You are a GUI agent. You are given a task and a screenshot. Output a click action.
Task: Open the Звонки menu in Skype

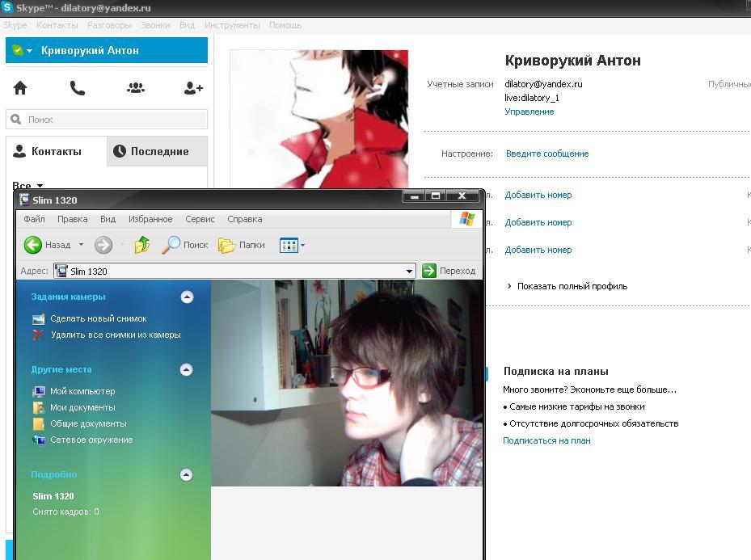click(x=155, y=25)
